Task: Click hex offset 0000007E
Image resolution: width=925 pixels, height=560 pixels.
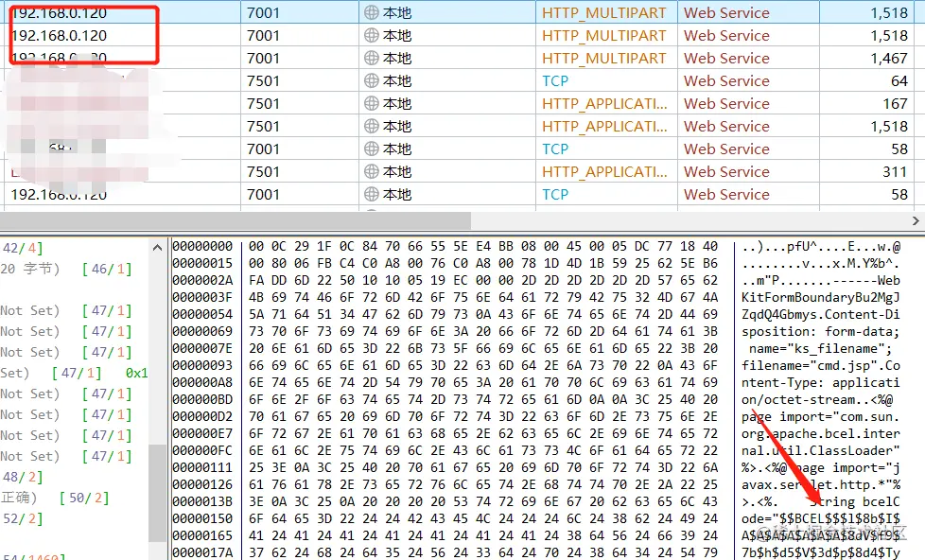Action: pos(203,349)
